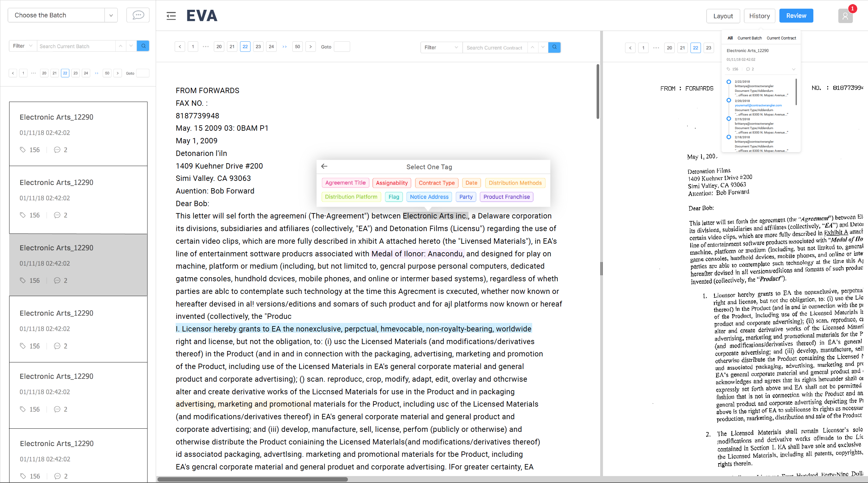
Task: Choose the Assignability tag
Action: coord(392,183)
